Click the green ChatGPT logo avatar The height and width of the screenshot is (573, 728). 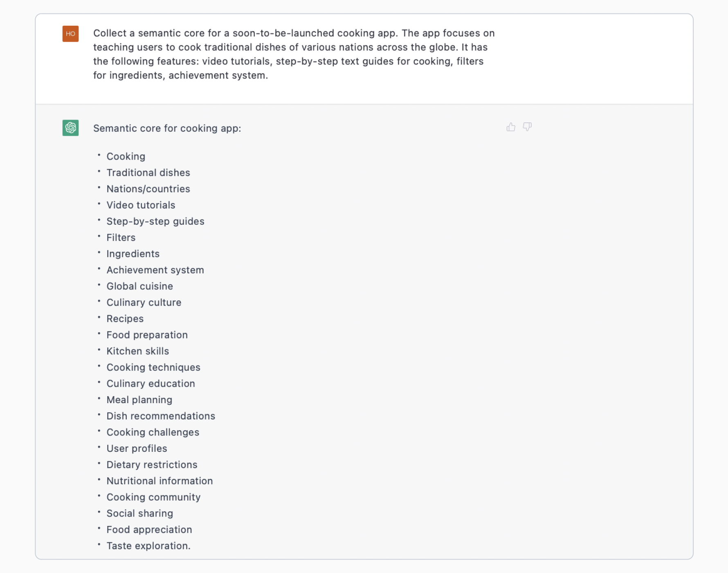click(x=70, y=128)
